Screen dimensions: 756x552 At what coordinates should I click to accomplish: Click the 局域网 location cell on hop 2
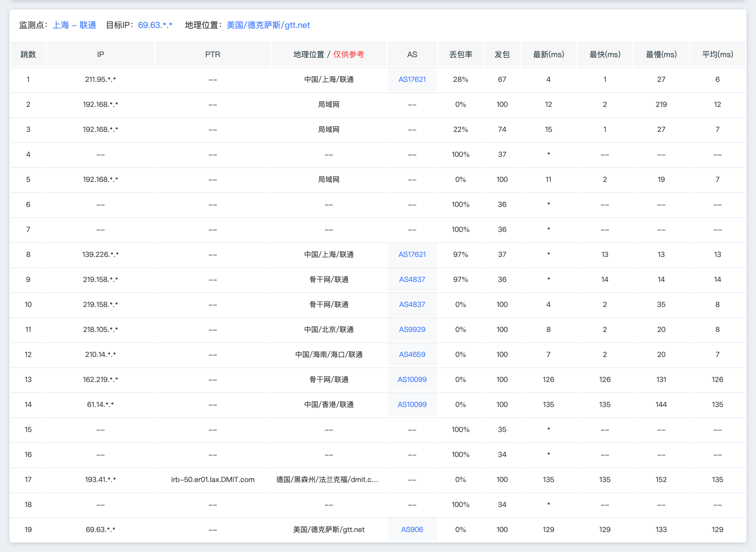pyautogui.click(x=329, y=104)
